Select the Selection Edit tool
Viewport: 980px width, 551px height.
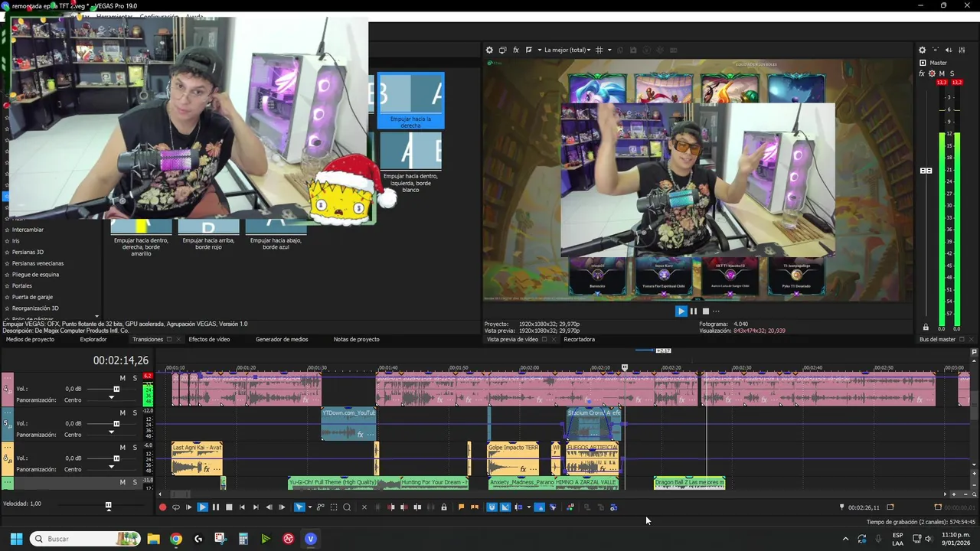(x=334, y=507)
